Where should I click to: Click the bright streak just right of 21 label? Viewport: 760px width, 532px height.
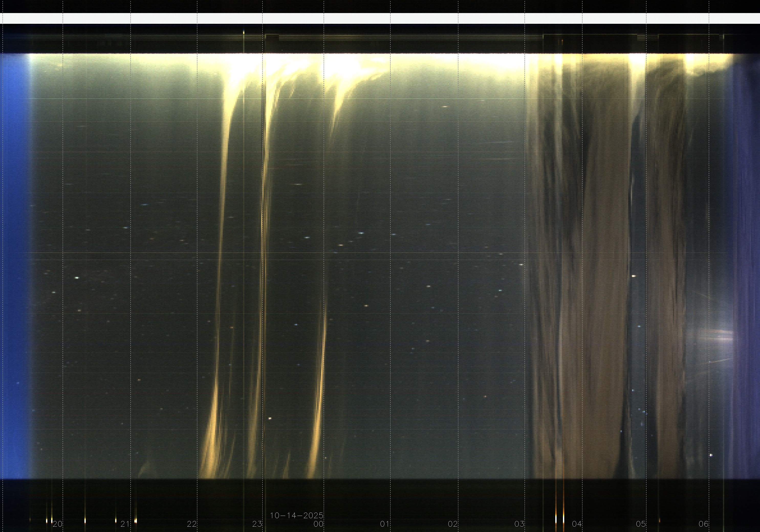pos(135,521)
